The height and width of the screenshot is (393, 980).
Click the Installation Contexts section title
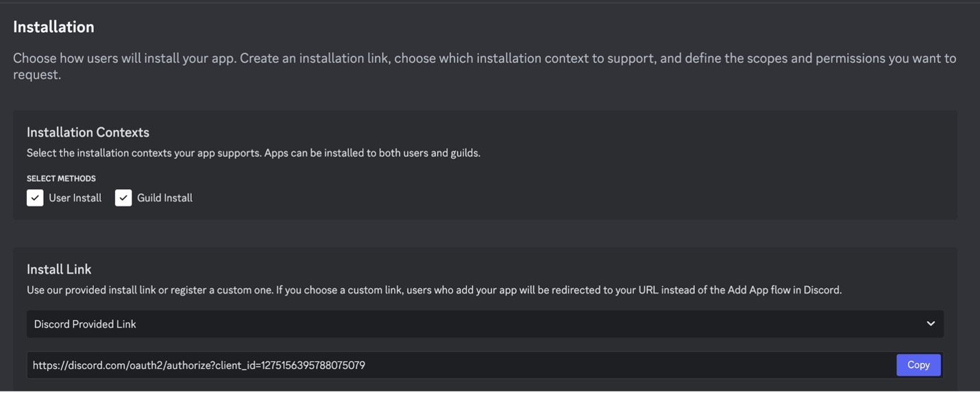(x=88, y=132)
